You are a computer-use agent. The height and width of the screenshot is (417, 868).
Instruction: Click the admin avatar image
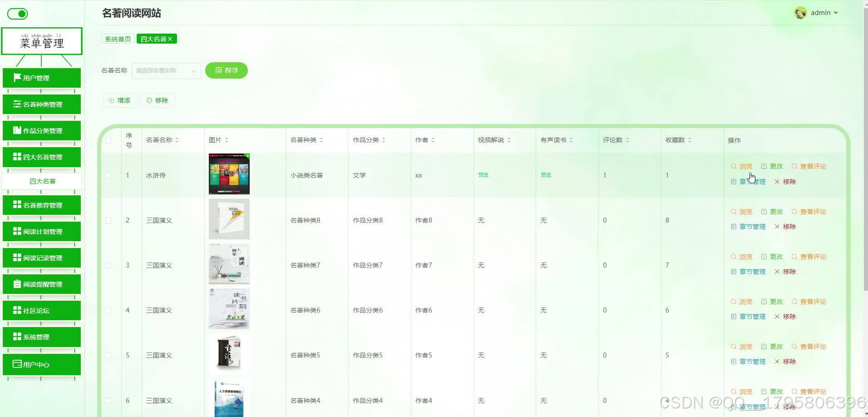[x=800, y=13]
